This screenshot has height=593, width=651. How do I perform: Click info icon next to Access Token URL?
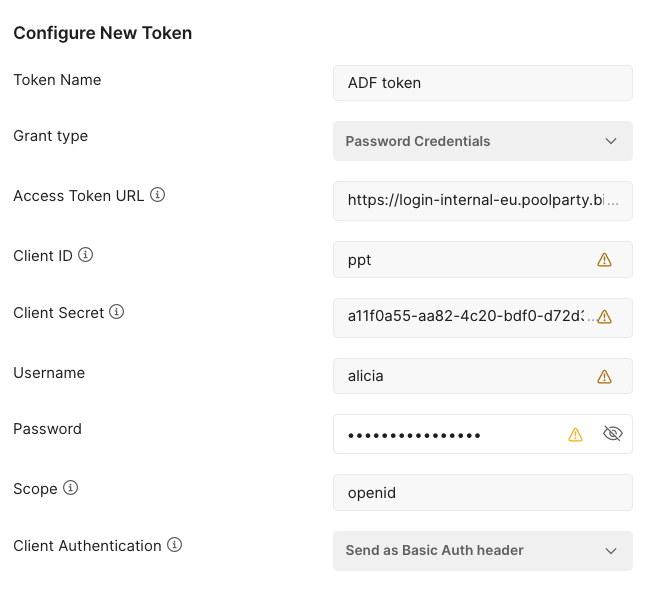pos(157,195)
